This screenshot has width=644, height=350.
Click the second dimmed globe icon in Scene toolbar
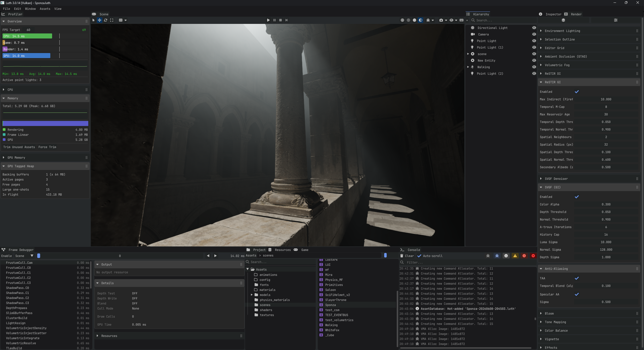(x=408, y=20)
